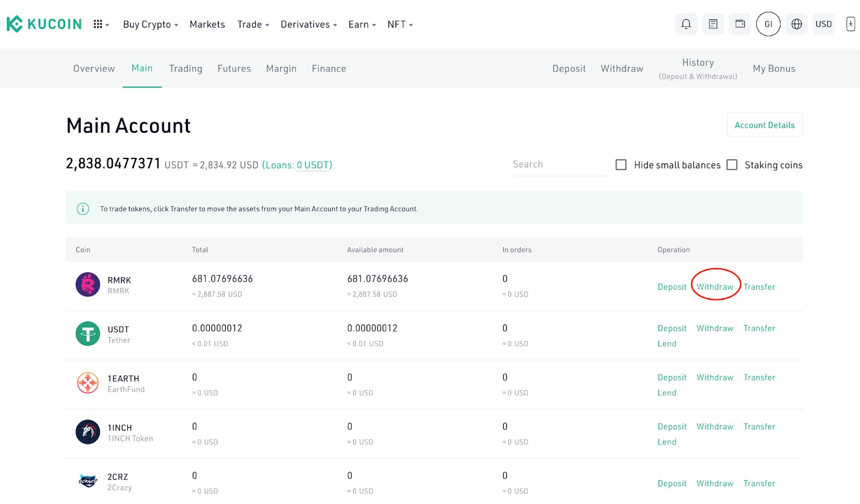Click the Account Details button
Viewport: 860px width, 504px height.
(764, 125)
